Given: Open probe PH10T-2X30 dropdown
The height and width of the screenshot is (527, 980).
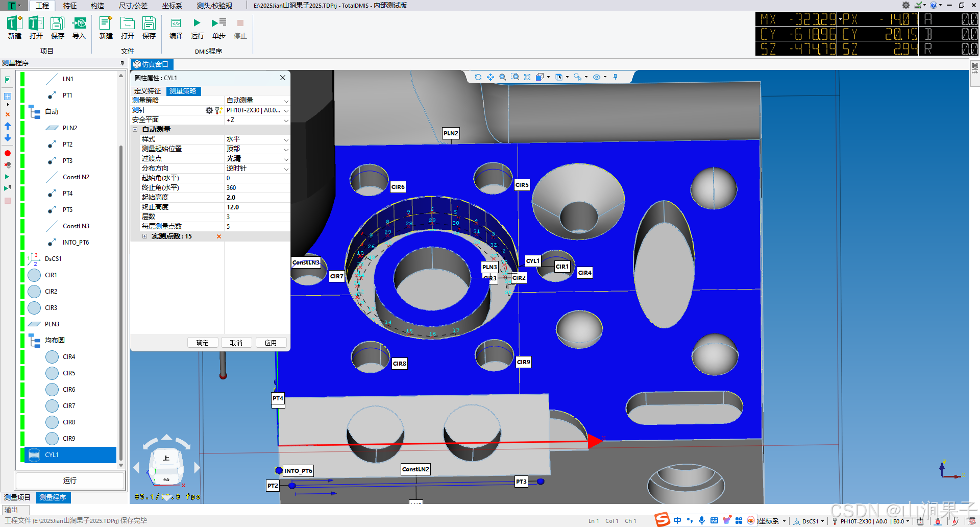Looking at the screenshot, I should point(286,110).
